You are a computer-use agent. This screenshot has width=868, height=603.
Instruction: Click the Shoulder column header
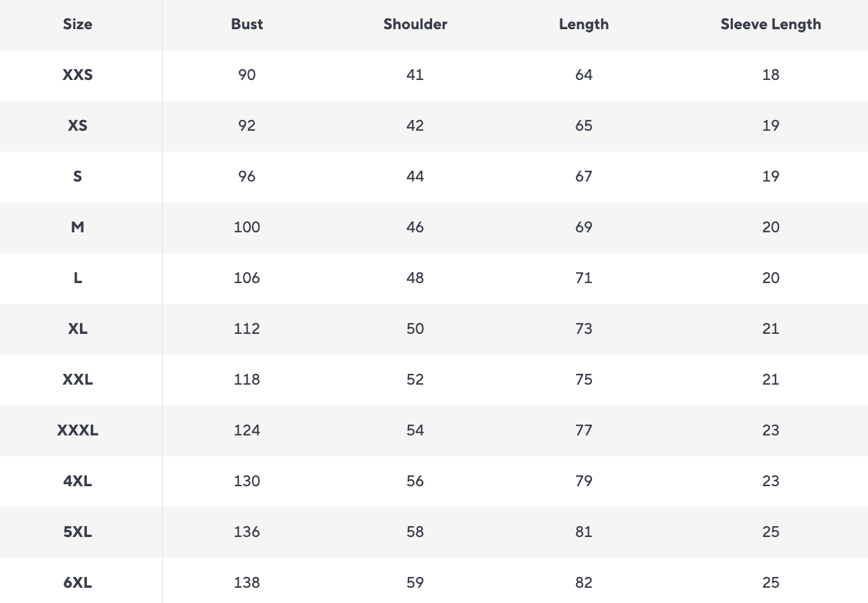pyautogui.click(x=415, y=24)
